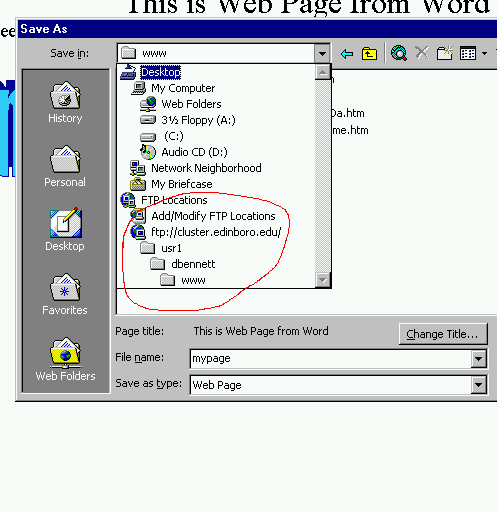Viewport: 497px width, 512px height.
Task: Click the Delete X toolbar icon
Action: 422,53
